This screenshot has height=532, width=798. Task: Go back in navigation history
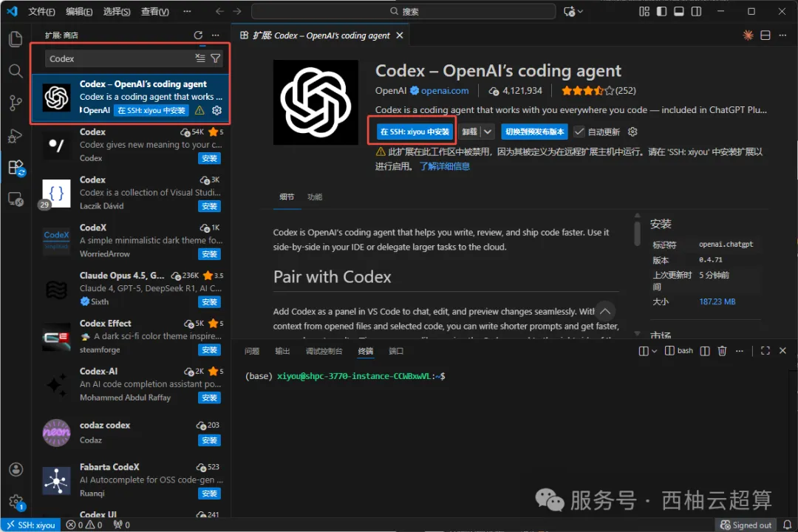click(219, 11)
